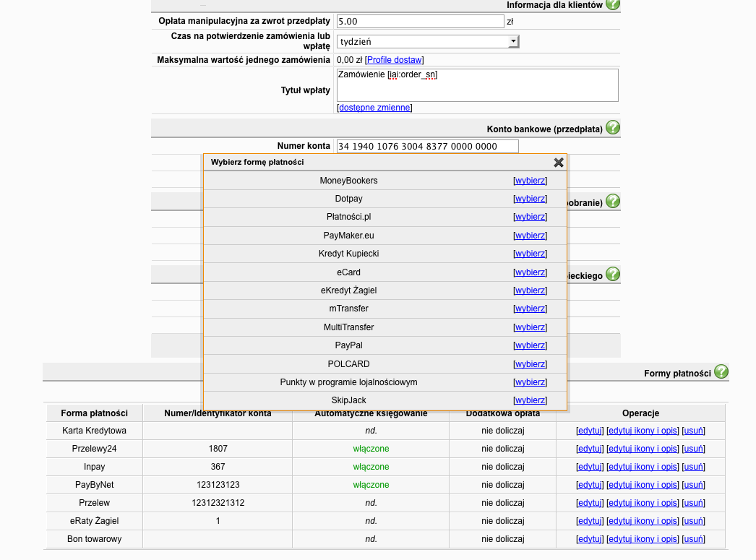Close the Wybierz formę płatności dialog
Viewport: 756px width, 560px height.
point(558,163)
